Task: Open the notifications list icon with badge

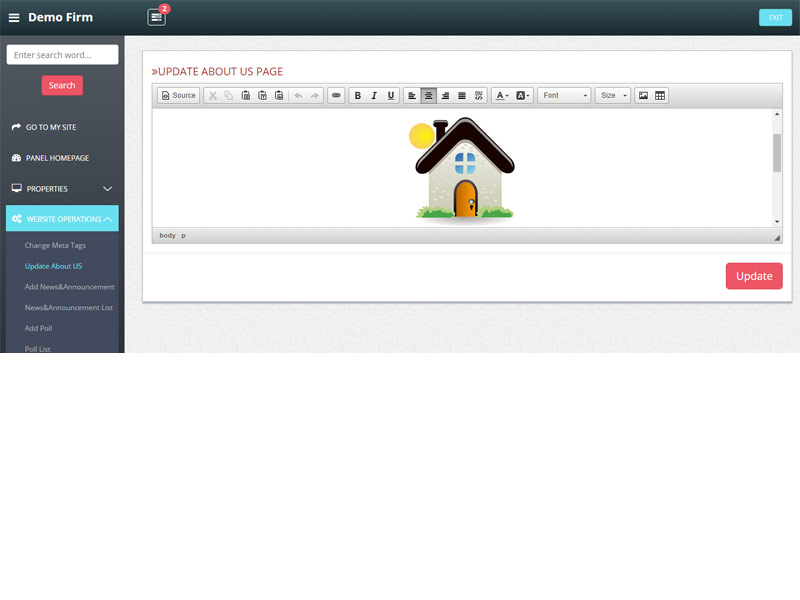Action: 156,17
